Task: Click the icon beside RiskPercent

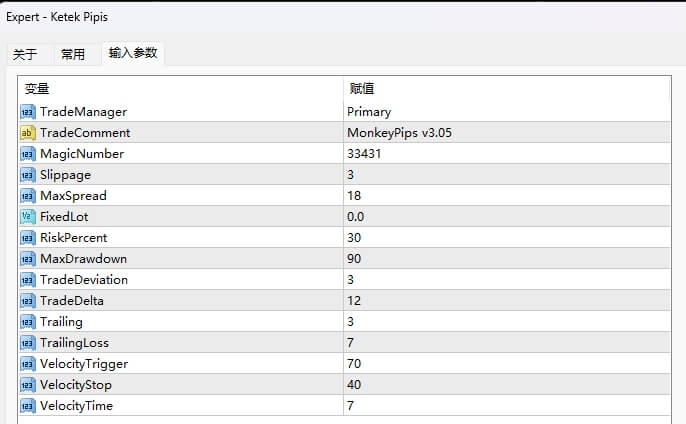Action: 27,238
